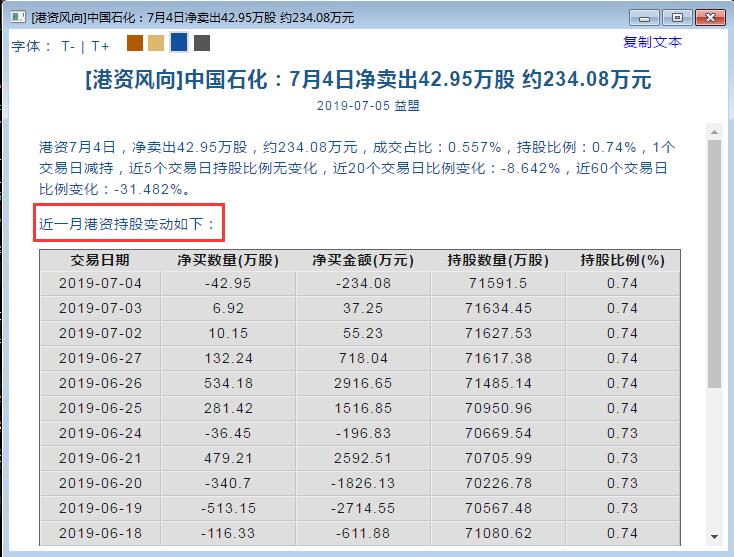
Task: Minimize the news window
Action: pyautogui.click(x=647, y=18)
